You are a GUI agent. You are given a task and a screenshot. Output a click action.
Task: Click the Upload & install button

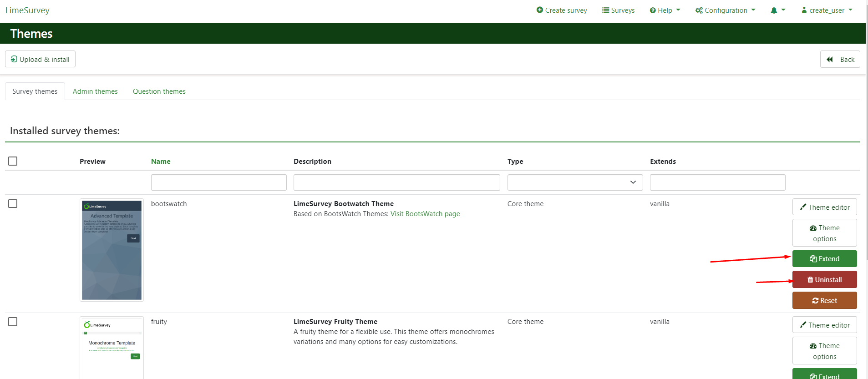[41, 59]
